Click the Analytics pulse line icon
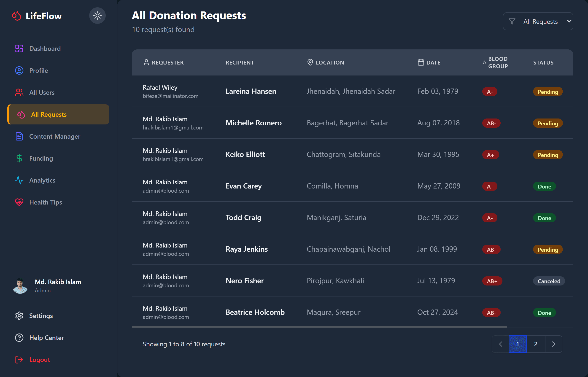Screen dimensions: 588x377 [19, 180]
